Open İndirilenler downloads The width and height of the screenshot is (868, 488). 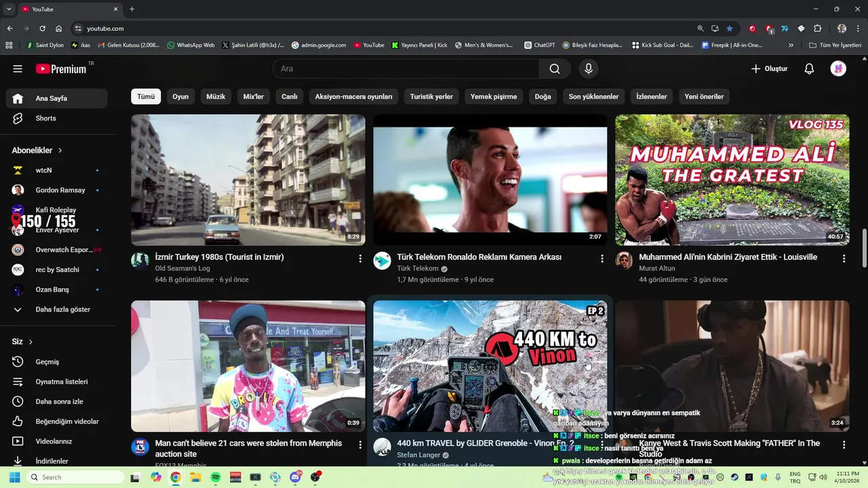[58, 461]
